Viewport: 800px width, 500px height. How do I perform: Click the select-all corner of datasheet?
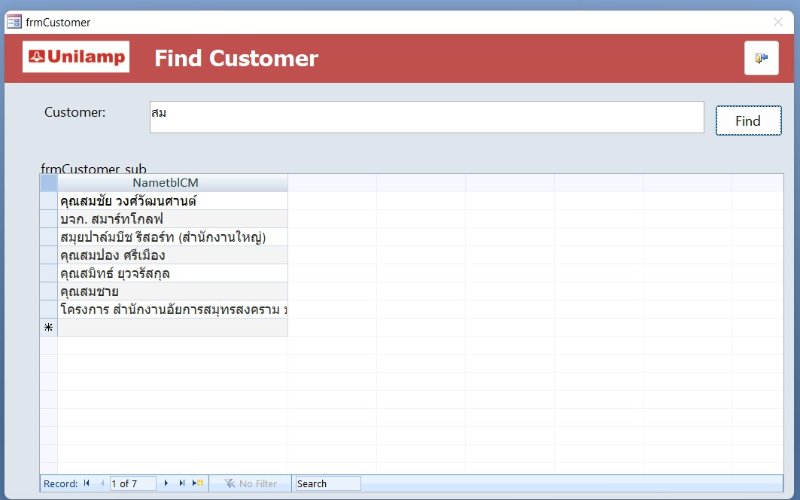click(48, 183)
